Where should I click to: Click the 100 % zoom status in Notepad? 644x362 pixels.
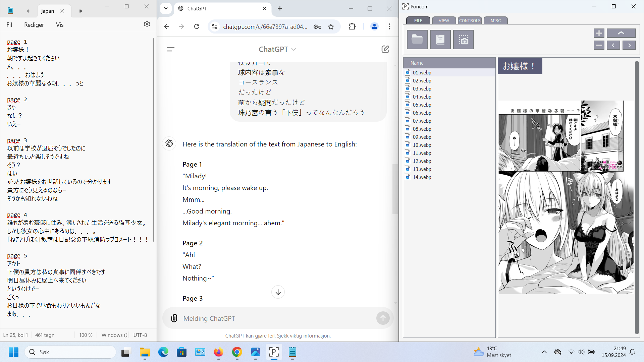point(86,335)
